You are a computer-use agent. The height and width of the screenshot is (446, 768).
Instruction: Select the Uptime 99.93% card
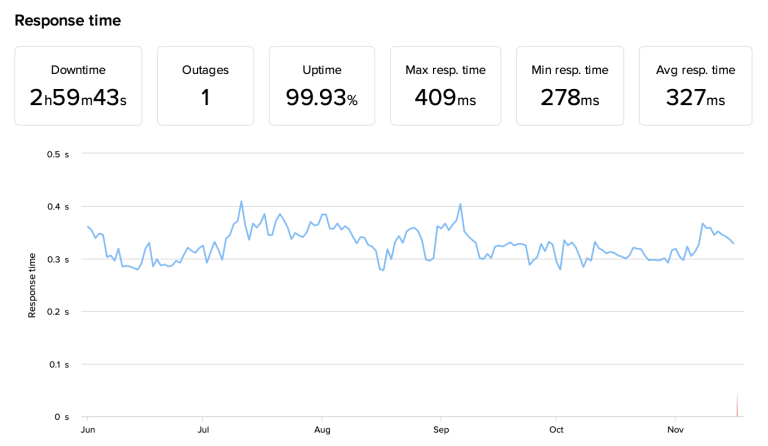tap(322, 86)
